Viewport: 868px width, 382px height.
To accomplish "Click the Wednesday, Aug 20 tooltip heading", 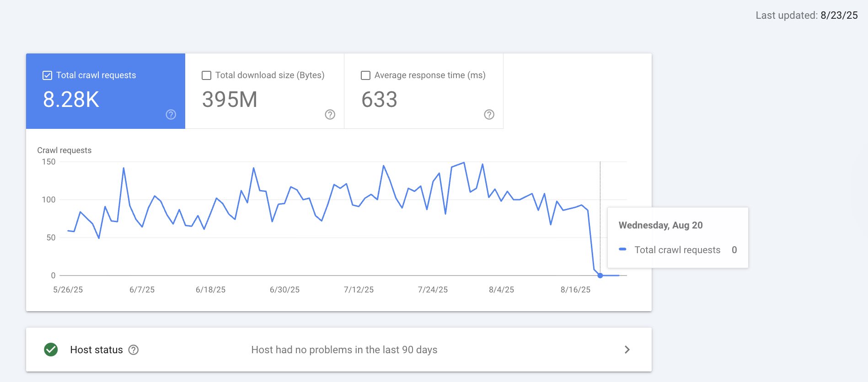I will 660,225.
